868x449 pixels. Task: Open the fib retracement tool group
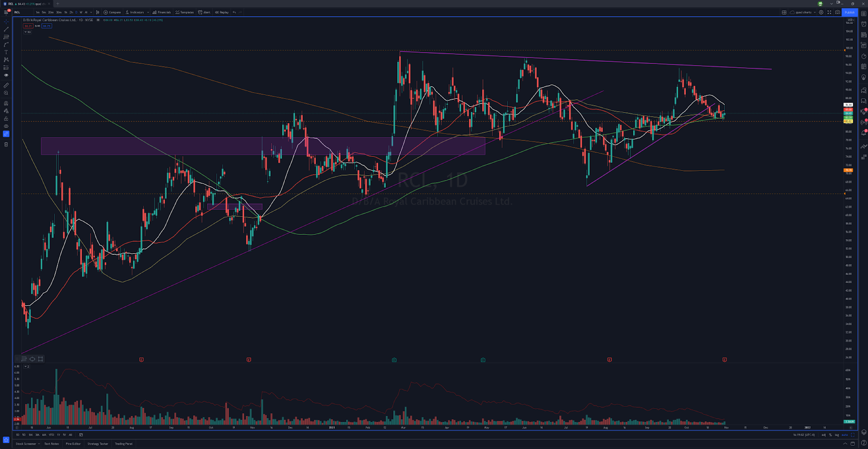point(6,37)
